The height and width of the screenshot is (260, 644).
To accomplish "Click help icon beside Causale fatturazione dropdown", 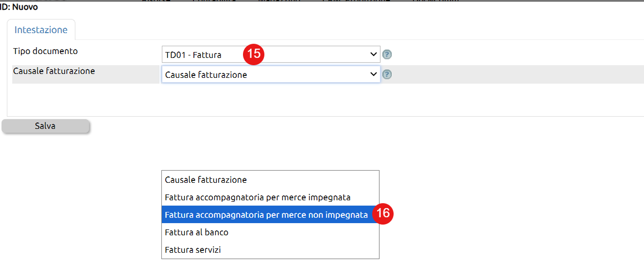I will click(387, 74).
